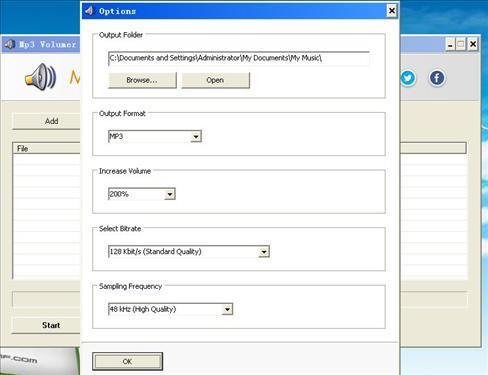The image size is (488, 375).
Task: Click the speaker logo in Mp3 Volumer window
Action: tap(40, 77)
